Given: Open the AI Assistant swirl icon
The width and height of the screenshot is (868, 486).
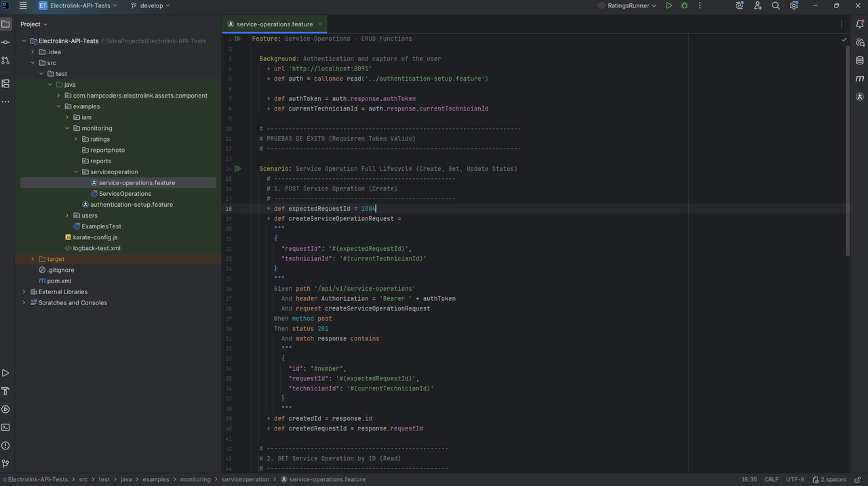Looking at the screenshot, I should coord(739,5).
